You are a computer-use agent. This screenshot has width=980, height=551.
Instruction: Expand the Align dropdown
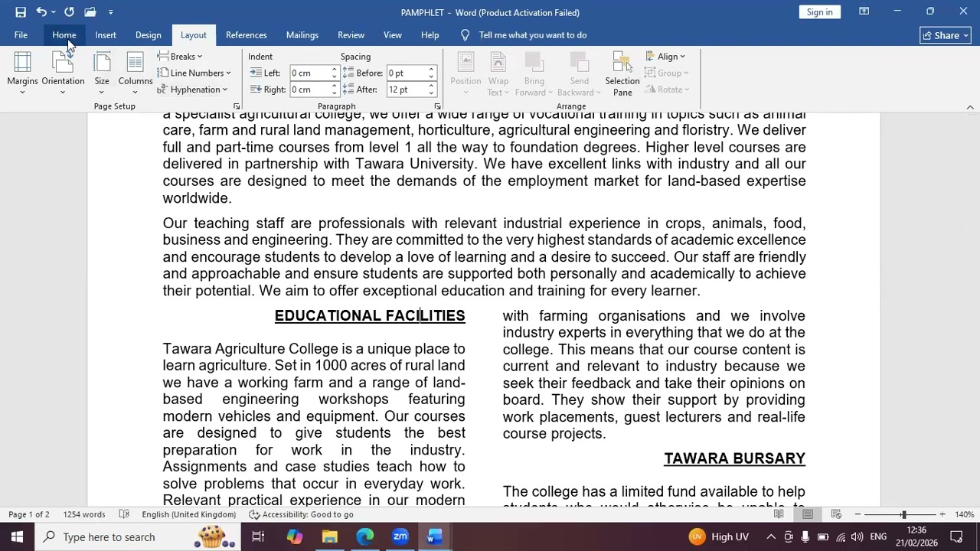(665, 57)
